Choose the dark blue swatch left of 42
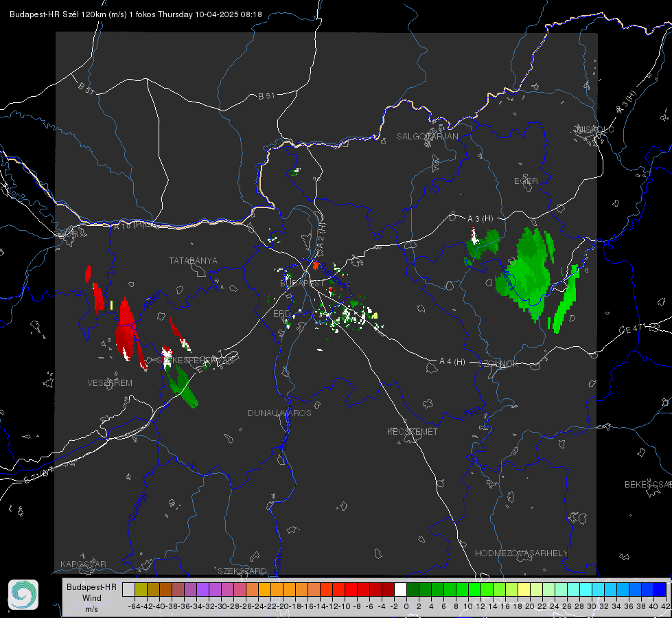This screenshot has height=618, width=672. coord(660,589)
